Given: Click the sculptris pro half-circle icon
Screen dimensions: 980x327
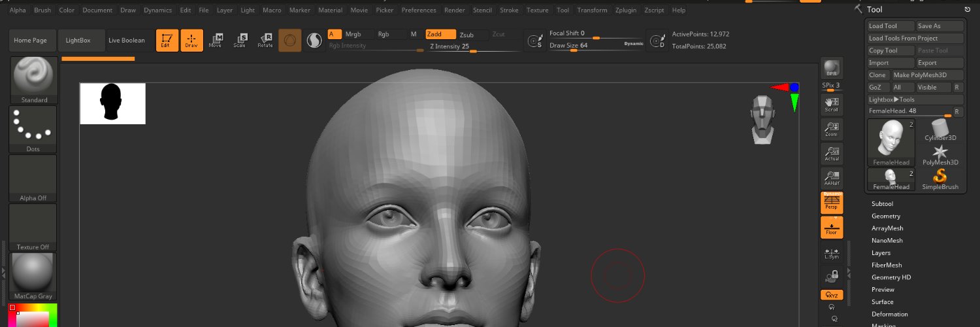Looking at the screenshot, I should click(315, 41).
